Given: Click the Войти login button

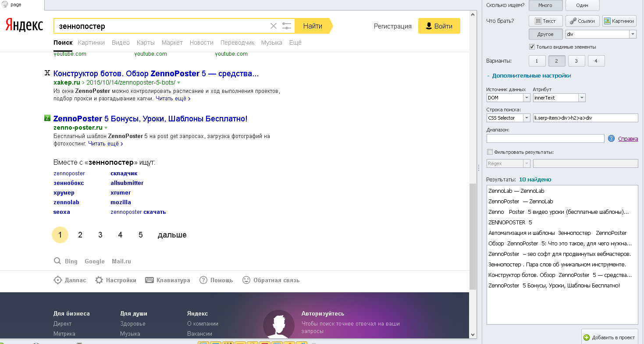Looking at the screenshot, I should coord(439,26).
